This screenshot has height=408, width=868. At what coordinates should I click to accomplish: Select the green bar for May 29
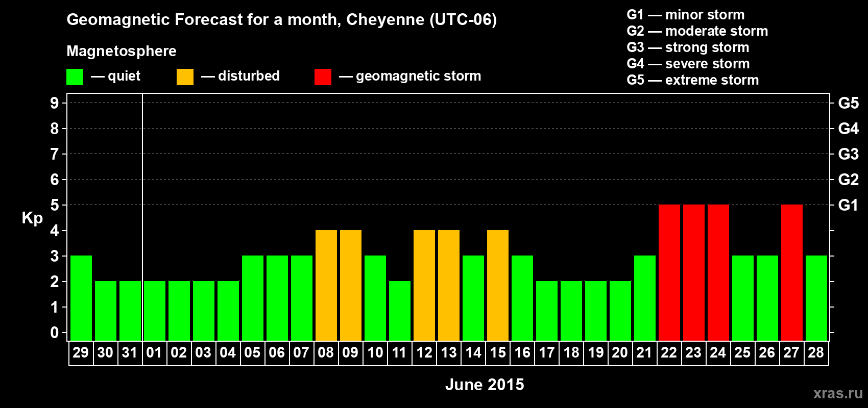point(81,298)
